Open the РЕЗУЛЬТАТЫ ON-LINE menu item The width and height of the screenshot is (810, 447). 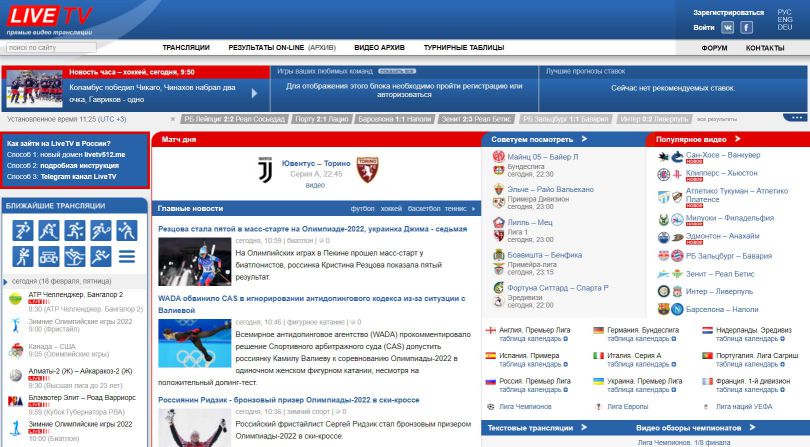coord(266,48)
